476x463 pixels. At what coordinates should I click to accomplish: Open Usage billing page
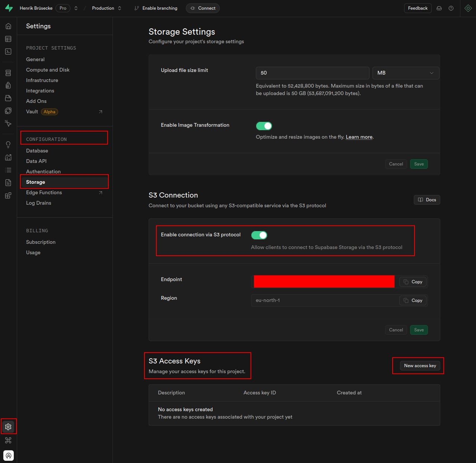pyautogui.click(x=33, y=252)
